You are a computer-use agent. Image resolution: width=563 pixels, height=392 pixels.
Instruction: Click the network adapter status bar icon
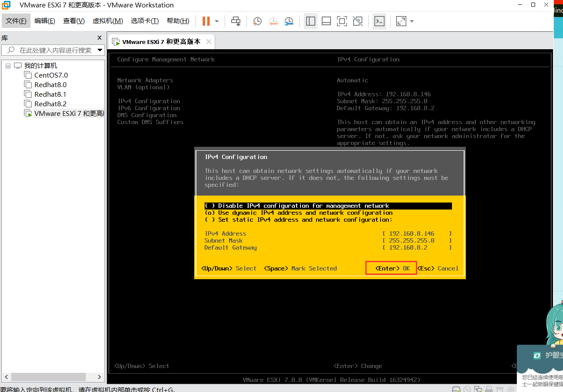point(478,389)
